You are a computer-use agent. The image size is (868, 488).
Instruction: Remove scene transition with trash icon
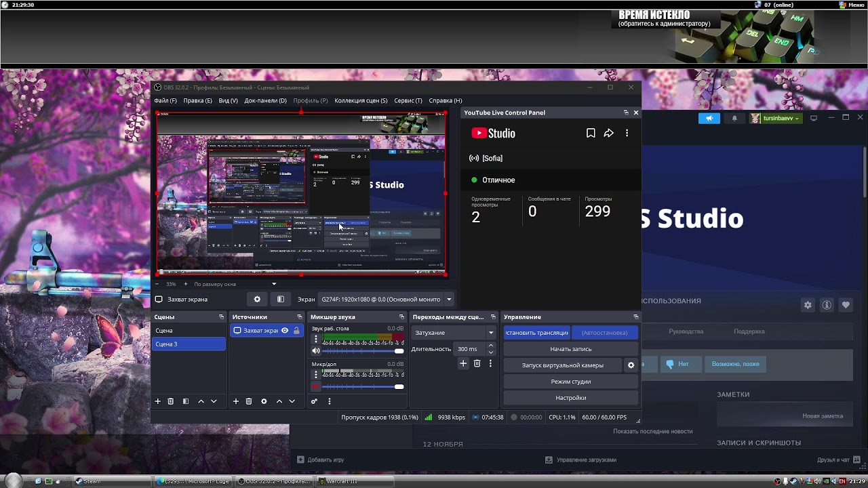(477, 363)
